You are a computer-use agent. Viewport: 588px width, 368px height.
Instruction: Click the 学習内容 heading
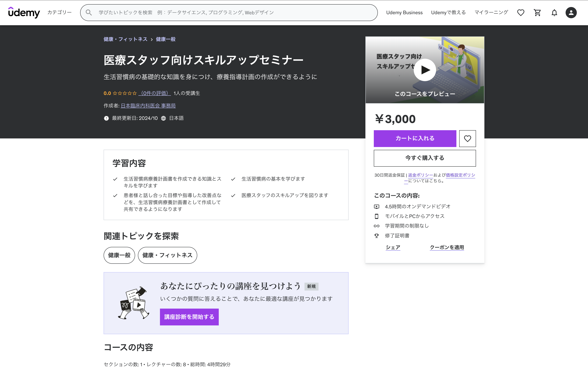tap(129, 163)
